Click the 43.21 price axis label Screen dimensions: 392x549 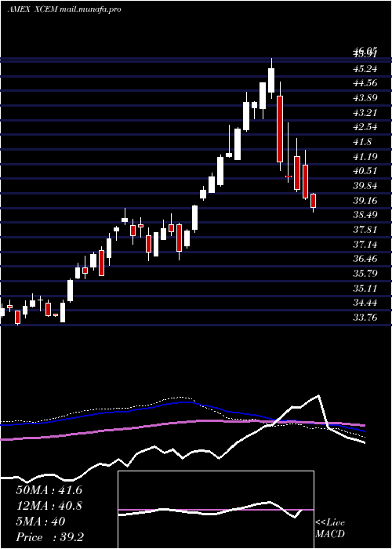click(365, 113)
